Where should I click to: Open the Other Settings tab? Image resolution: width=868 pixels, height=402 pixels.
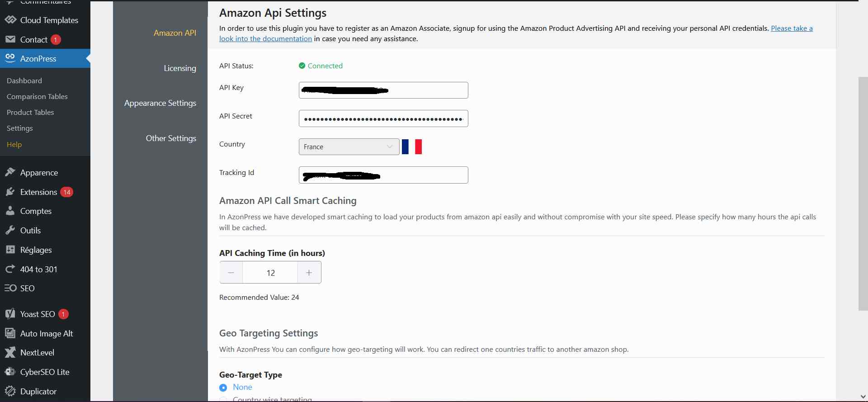171,138
